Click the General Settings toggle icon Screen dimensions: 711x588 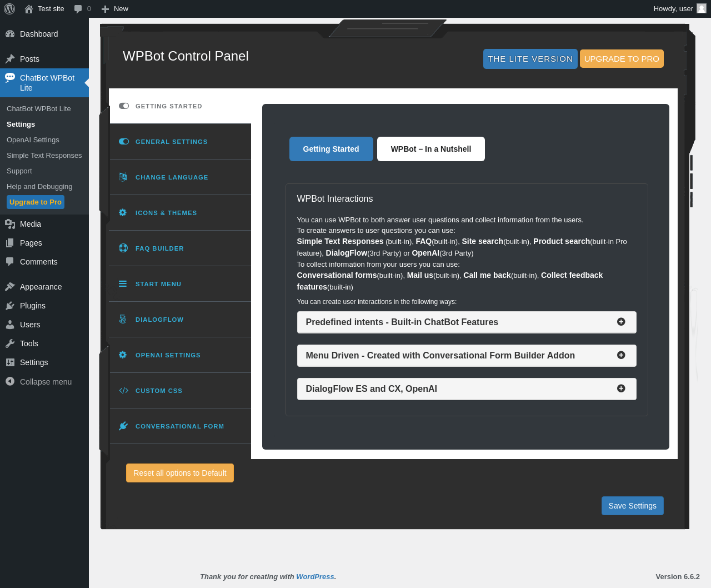pyautogui.click(x=124, y=142)
